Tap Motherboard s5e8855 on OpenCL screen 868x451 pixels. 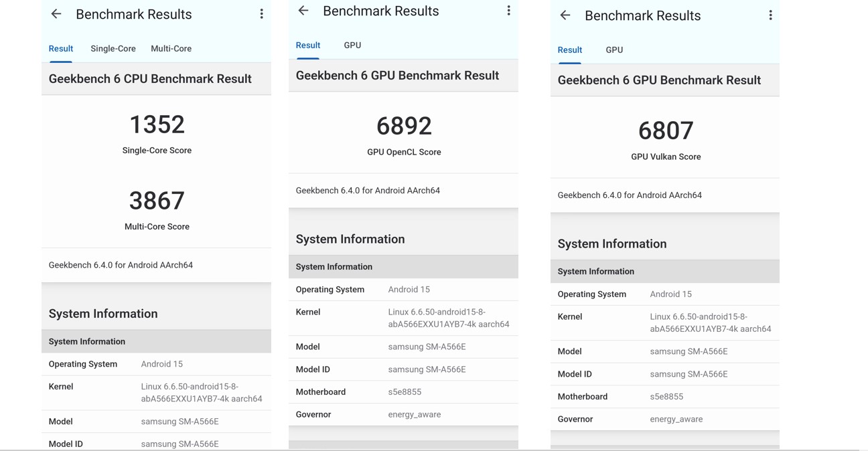(405, 392)
